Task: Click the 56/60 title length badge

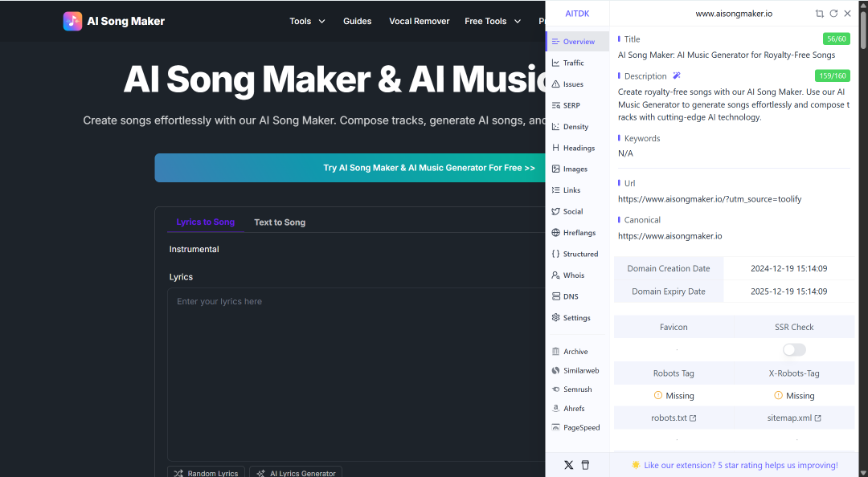Action: click(x=837, y=39)
